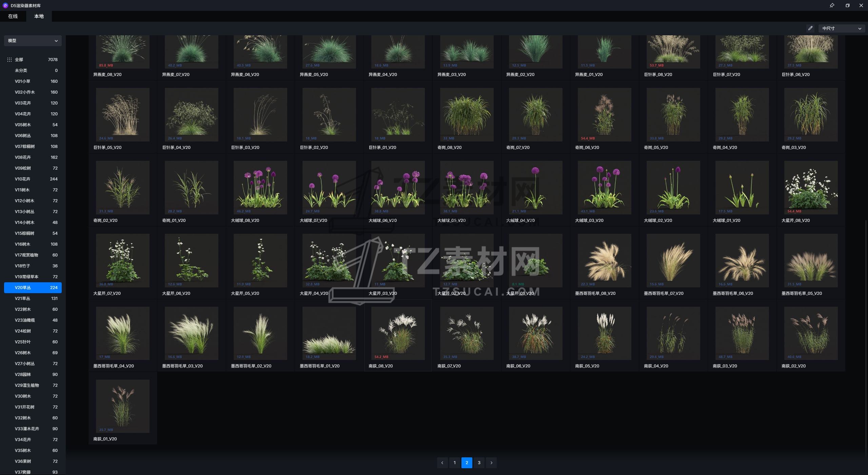This screenshot has width=868, height=475.
Task: Open page 3 of results
Action: coord(479,463)
